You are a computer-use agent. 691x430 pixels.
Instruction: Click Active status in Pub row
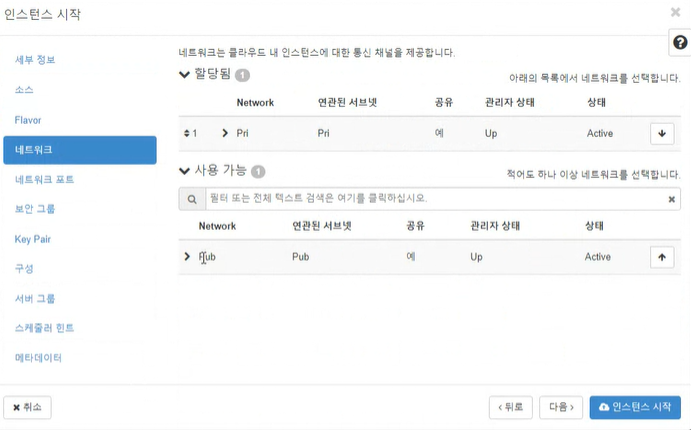click(598, 257)
